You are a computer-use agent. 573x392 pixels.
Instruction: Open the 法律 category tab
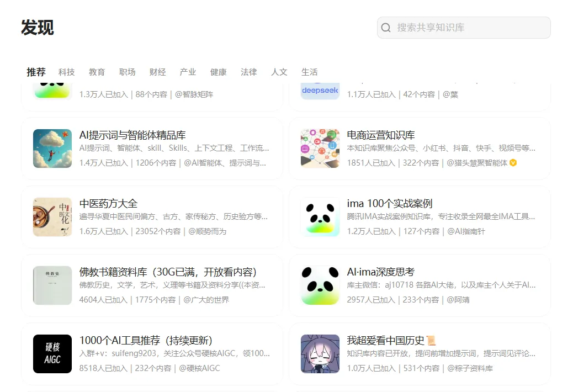click(248, 72)
